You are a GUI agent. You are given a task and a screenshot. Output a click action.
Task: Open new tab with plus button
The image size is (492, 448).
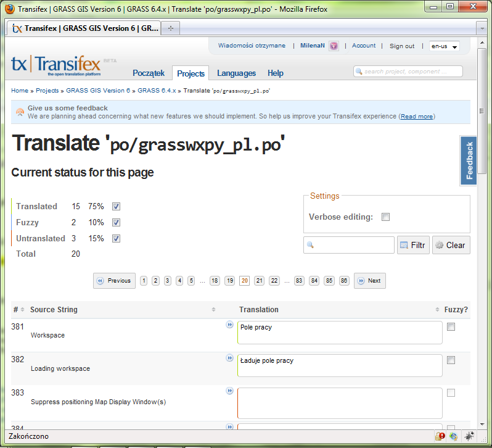171,28
